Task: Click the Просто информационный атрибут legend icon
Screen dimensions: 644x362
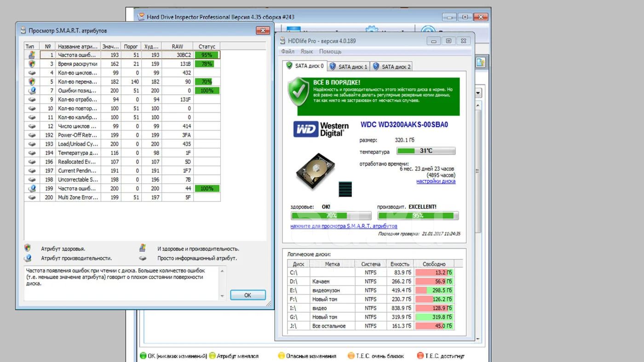Action: tap(143, 258)
